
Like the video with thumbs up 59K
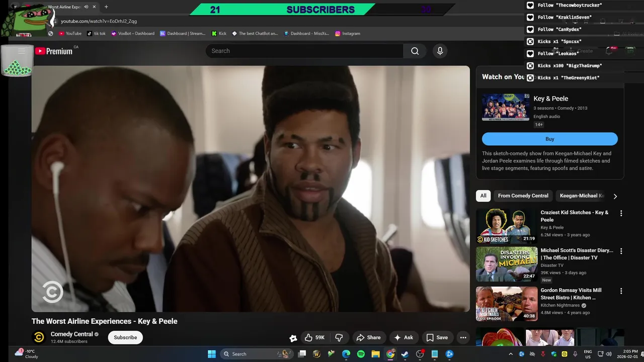[x=314, y=337]
